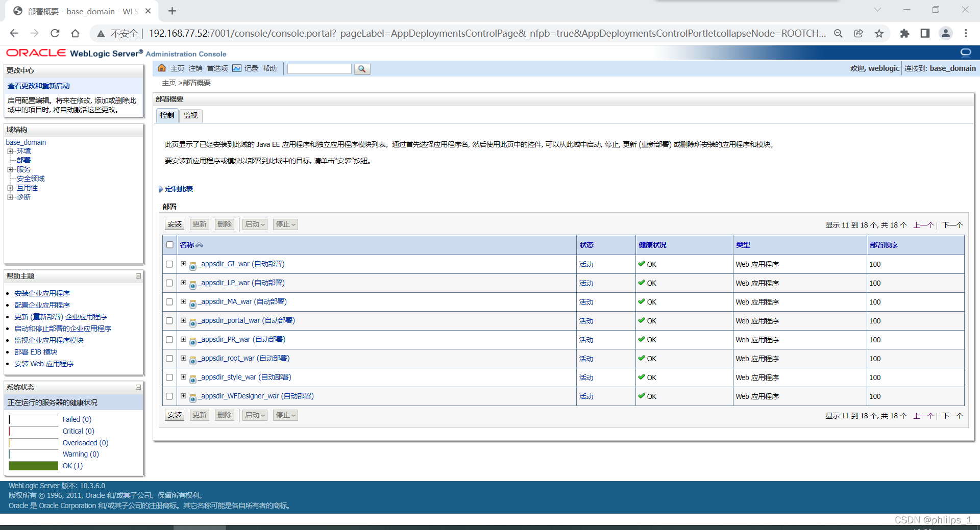
Task: Click the top 安装 button
Action: (175, 224)
